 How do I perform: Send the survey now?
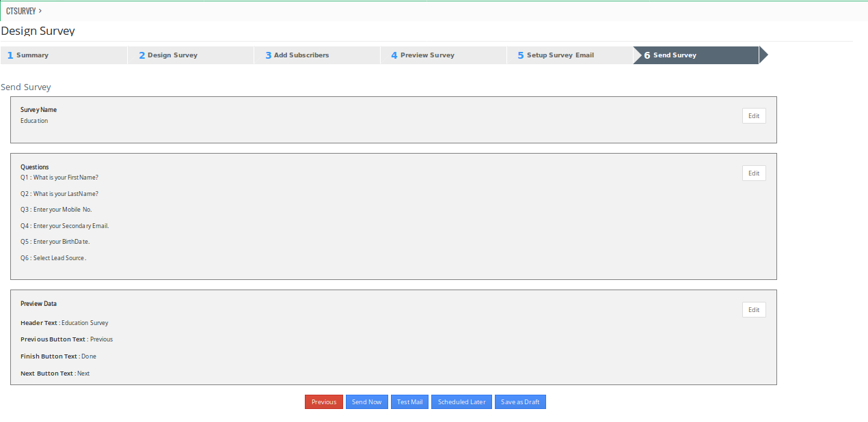pyautogui.click(x=367, y=402)
